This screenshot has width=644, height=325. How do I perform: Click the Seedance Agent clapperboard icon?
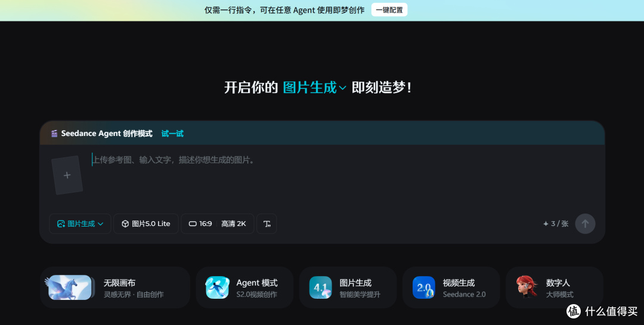tap(54, 134)
